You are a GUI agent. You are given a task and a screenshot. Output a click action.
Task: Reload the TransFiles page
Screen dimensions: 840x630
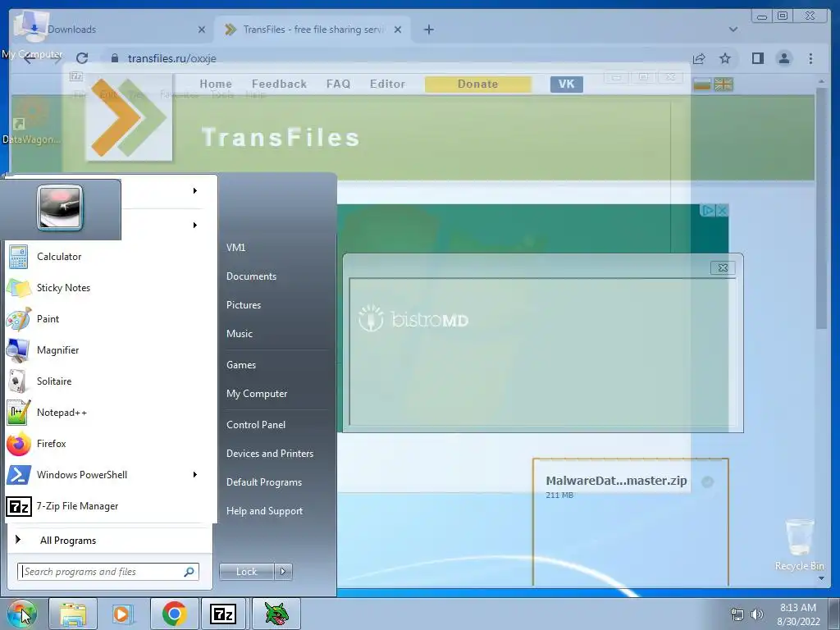[x=82, y=58]
